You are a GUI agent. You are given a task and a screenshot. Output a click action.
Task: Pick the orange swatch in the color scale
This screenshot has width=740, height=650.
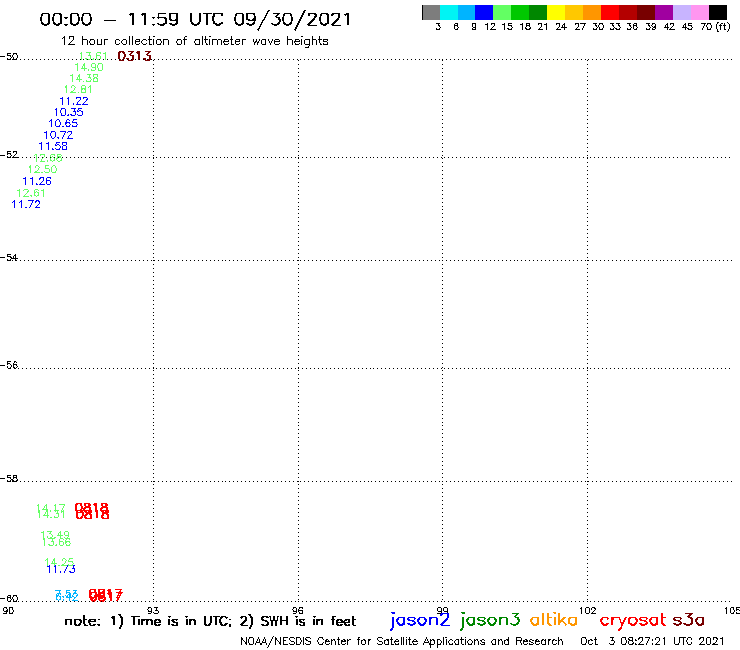point(592,12)
